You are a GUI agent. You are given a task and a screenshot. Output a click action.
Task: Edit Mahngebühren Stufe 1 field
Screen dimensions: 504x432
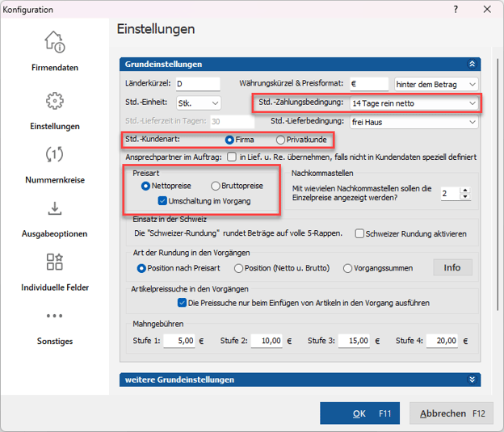click(179, 341)
